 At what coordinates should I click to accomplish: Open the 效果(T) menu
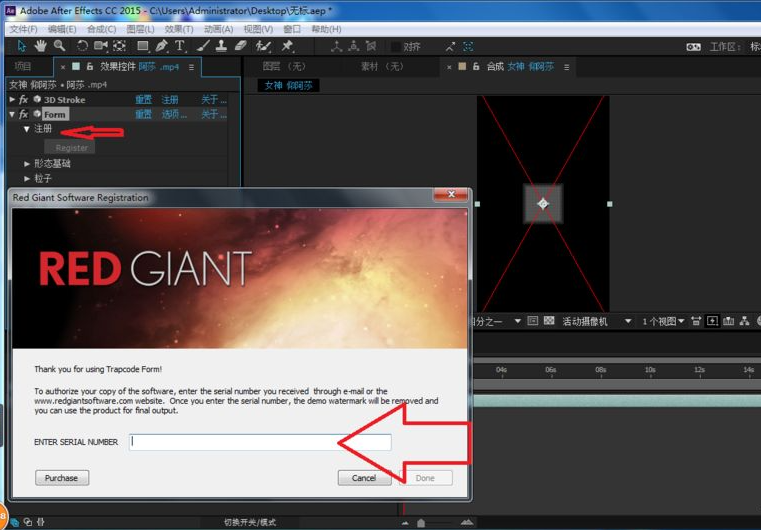point(179,29)
